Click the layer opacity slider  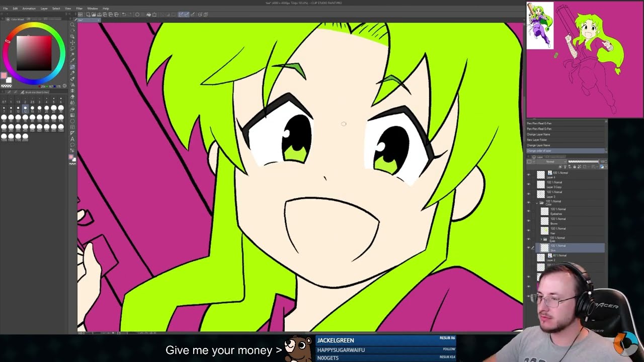[x=584, y=161]
